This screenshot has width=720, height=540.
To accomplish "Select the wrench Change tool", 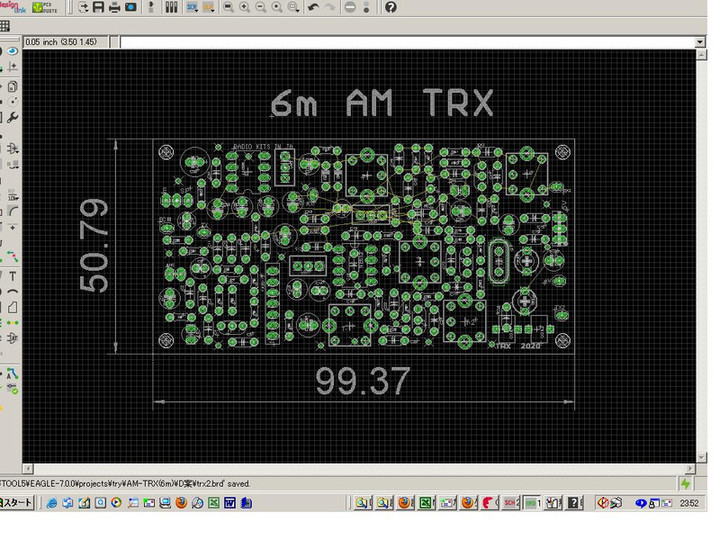I will point(13,117).
